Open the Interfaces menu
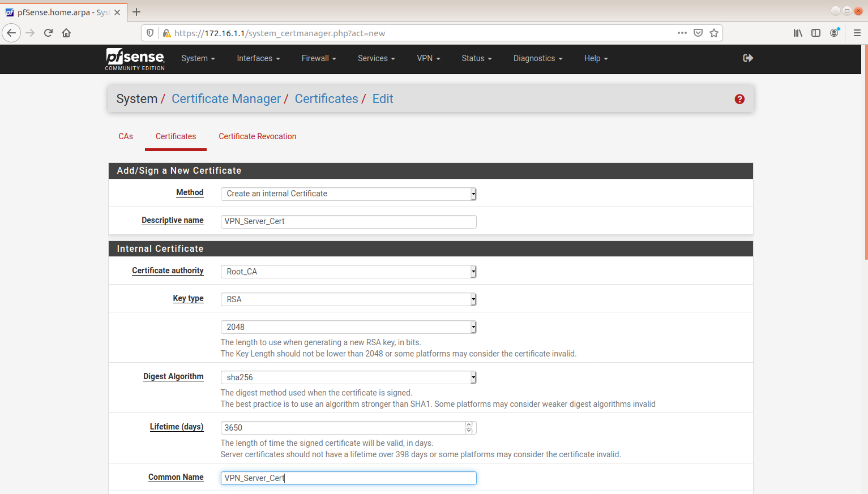Viewport: 868px width, 494px height. pyautogui.click(x=258, y=58)
